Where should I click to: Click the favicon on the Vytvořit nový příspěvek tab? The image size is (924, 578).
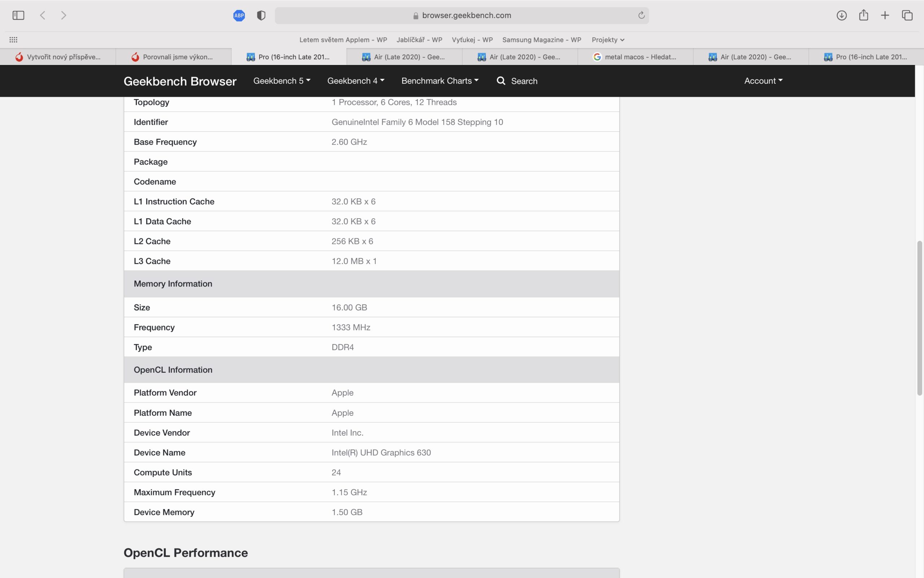click(x=19, y=57)
